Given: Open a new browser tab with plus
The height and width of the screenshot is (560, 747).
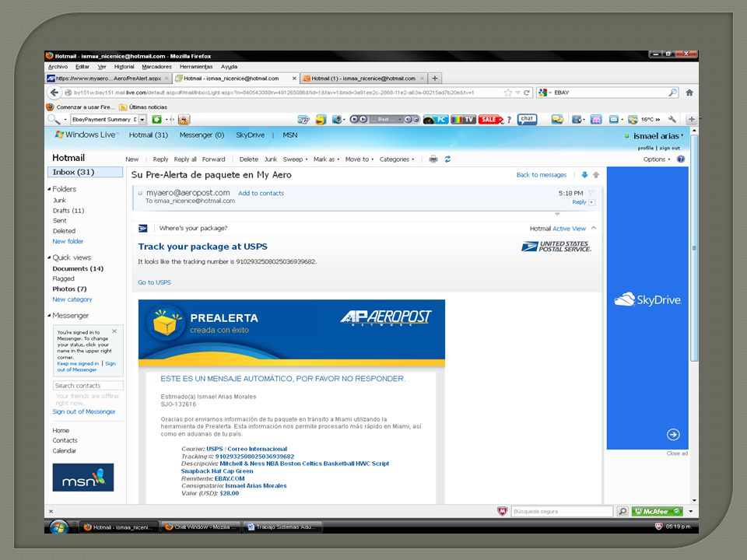Looking at the screenshot, I should tap(434, 78).
